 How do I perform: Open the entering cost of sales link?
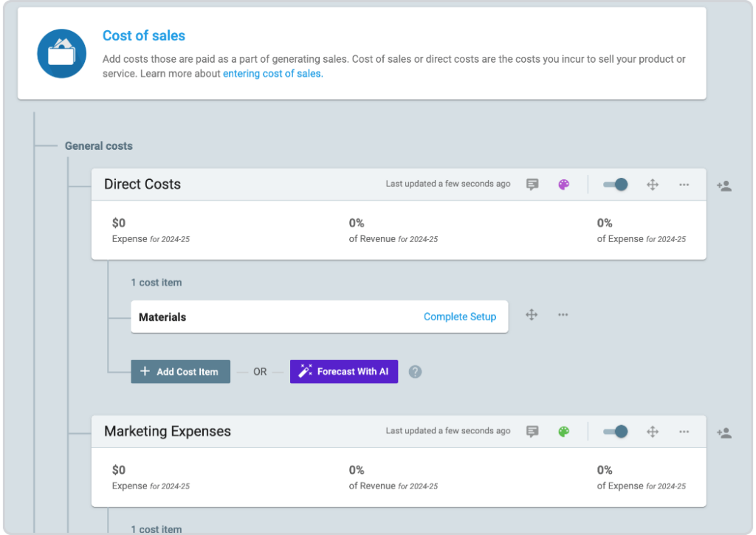point(272,73)
